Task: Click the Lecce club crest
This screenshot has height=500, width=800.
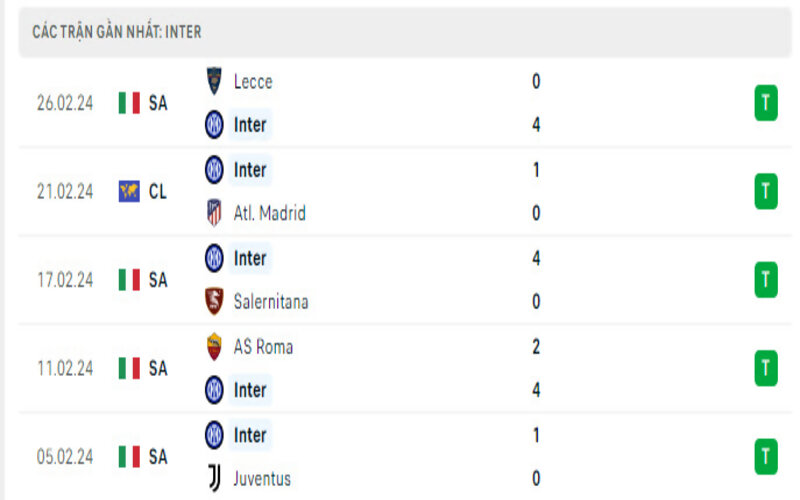Action: [x=214, y=81]
